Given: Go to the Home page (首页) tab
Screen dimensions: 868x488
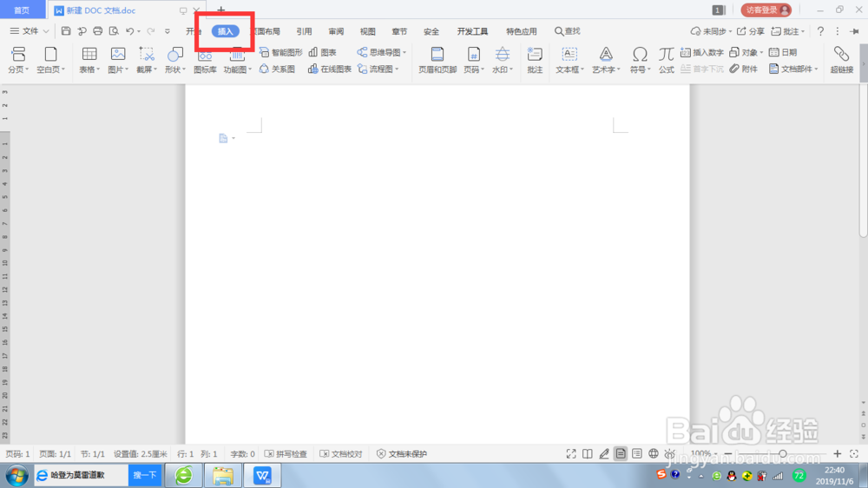Looking at the screenshot, I should point(23,10).
